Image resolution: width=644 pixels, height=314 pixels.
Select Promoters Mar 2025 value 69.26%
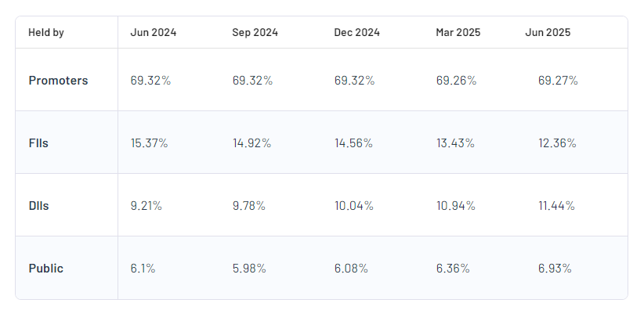coord(456,81)
